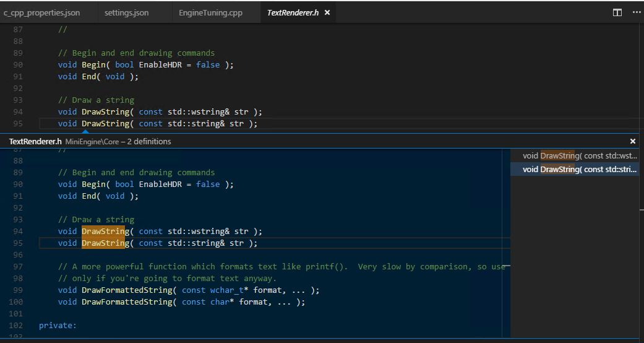
Task: Click DrawFormattedString on line 99
Action: [127, 290]
